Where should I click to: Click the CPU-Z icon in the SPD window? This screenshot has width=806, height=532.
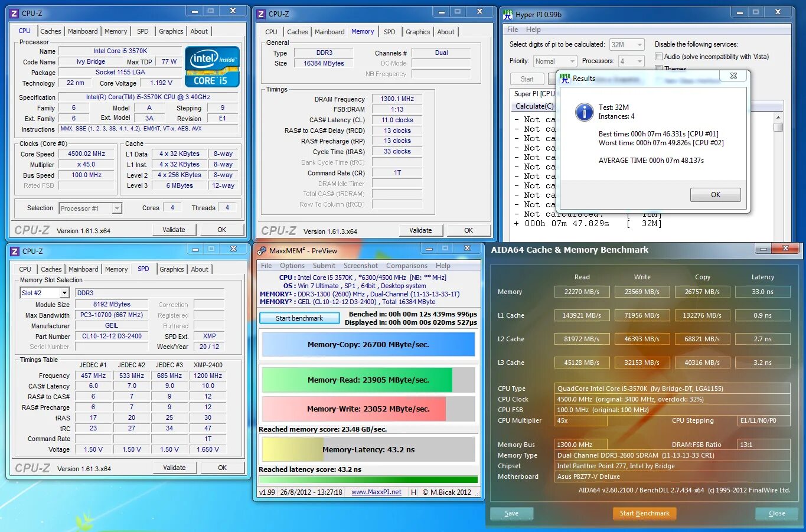click(x=15, y=251)
